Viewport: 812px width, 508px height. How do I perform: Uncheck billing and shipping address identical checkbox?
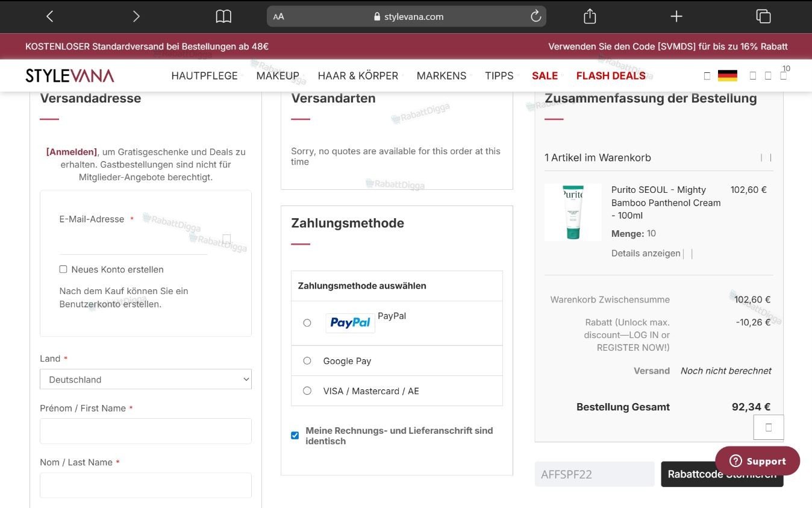[x=295, y=435]
